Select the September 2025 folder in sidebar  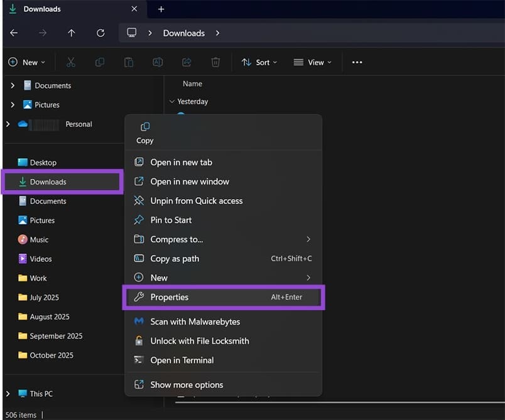(56, 336)
